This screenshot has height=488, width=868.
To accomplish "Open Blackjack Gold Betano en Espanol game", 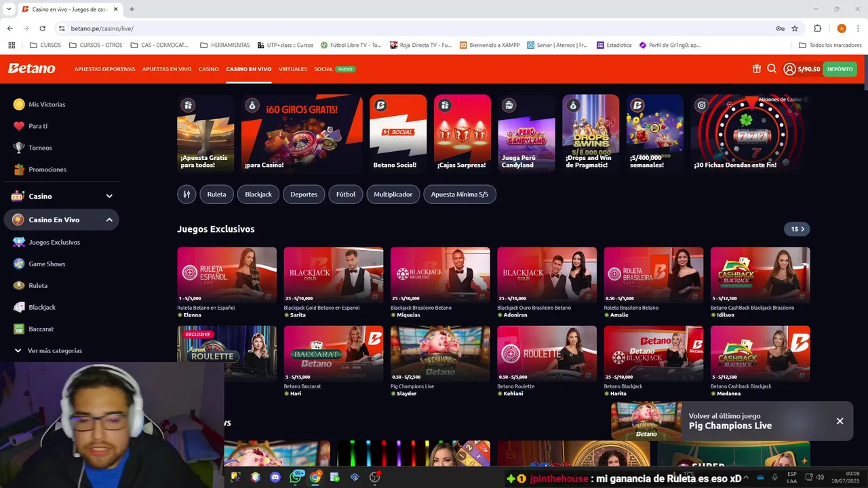I will coord(334,274).
